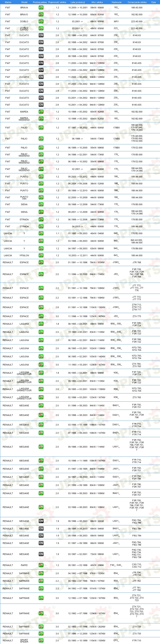Click petrol icon in PALIO 07.1997 row

(x=41, y=128)
